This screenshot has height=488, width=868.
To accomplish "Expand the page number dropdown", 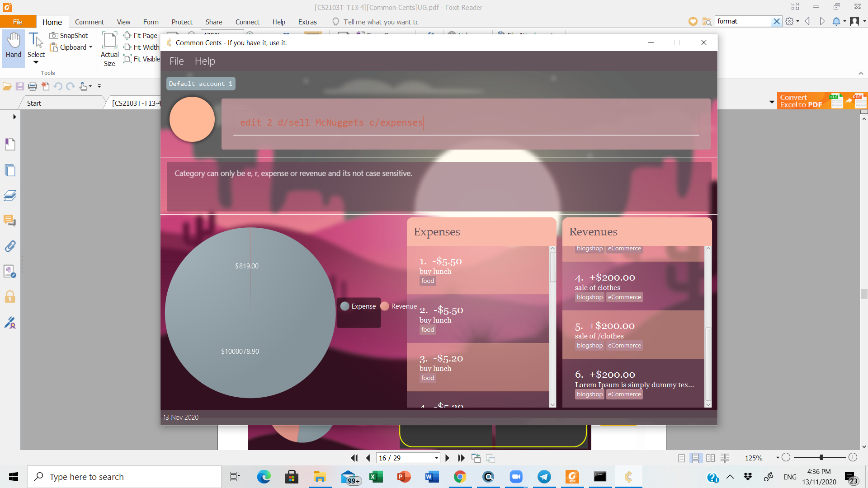I will click(x=436, y=458).
